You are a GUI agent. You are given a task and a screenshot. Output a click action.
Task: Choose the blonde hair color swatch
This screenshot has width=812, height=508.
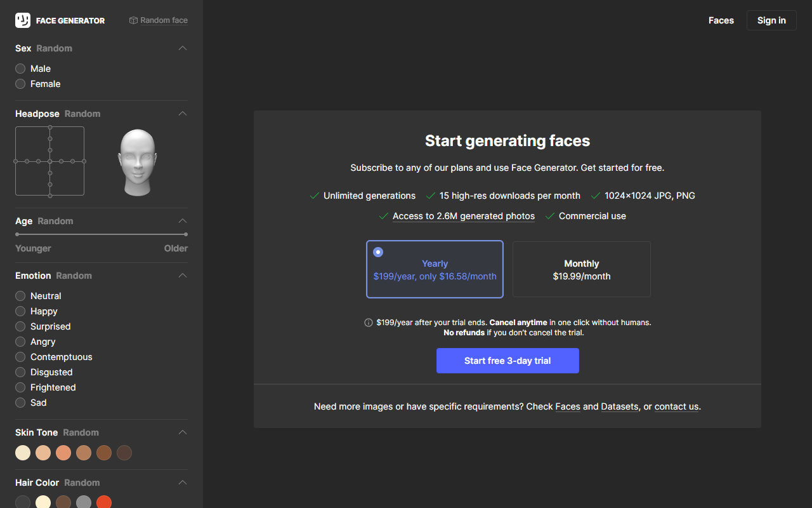43,502
